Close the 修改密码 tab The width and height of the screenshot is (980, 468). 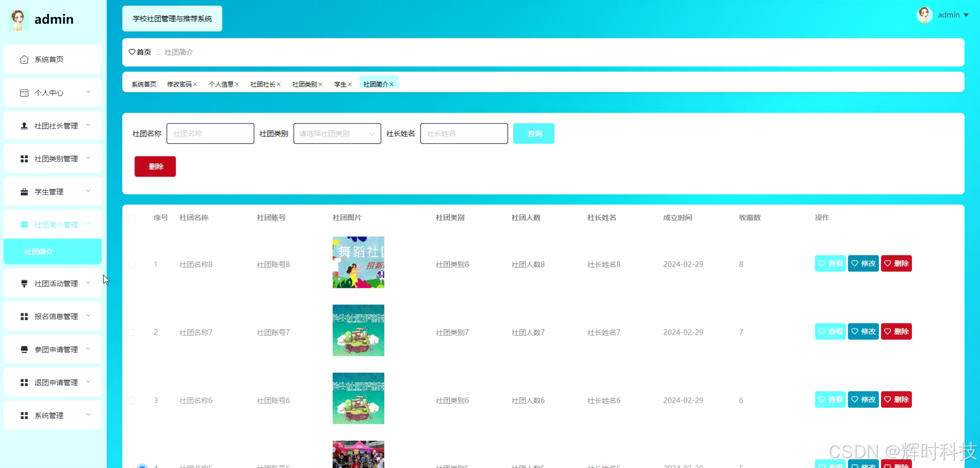click(195, 84)
